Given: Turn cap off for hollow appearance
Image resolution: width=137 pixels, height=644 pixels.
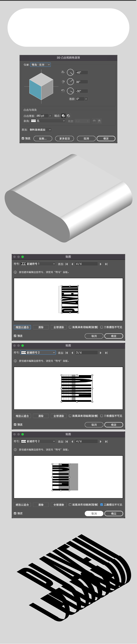Looking at the screenshot, I should pyautogui.click(x=68, y=116).
